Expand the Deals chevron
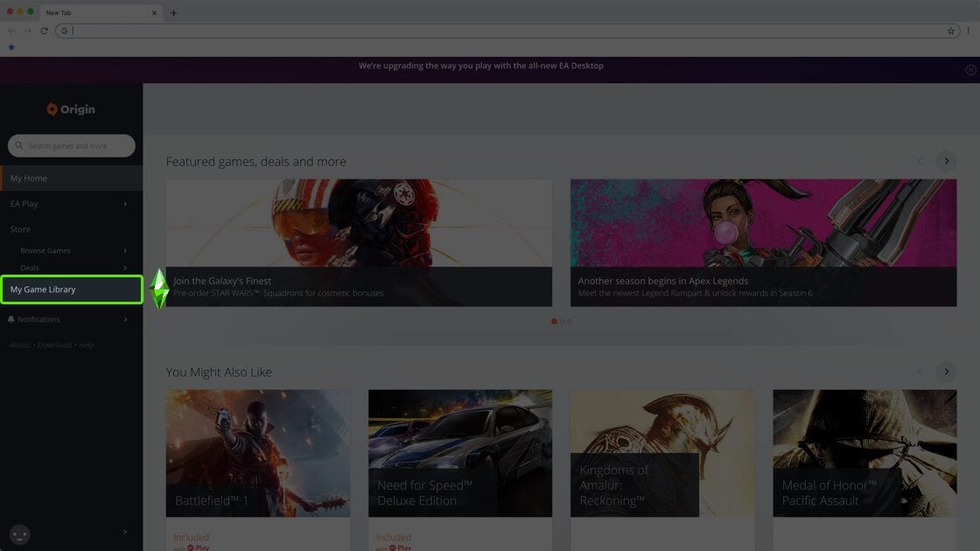Screen dimensions: 980x551 125,268
